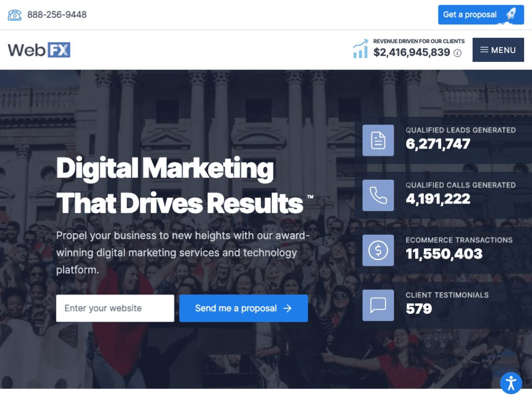The width and height of the screenshot is (532, 404).
Task: Click the Propel your business paragraph
Action: (x=182, y=253)
